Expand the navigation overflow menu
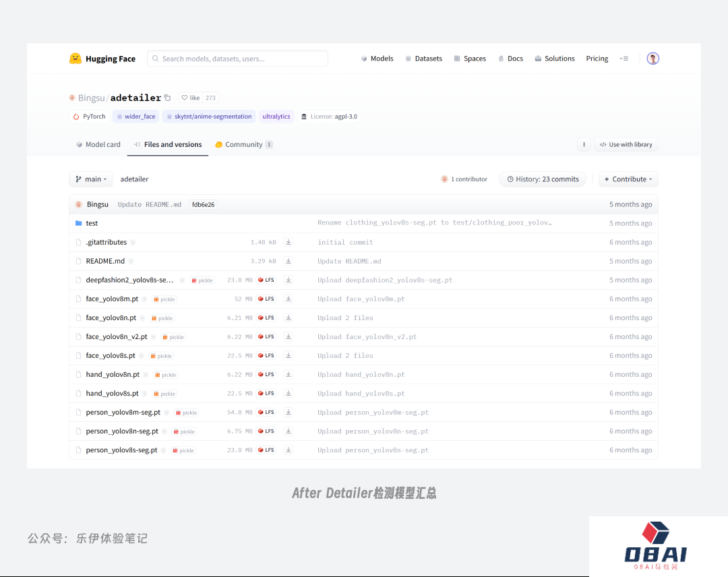 tap(624, 59)
